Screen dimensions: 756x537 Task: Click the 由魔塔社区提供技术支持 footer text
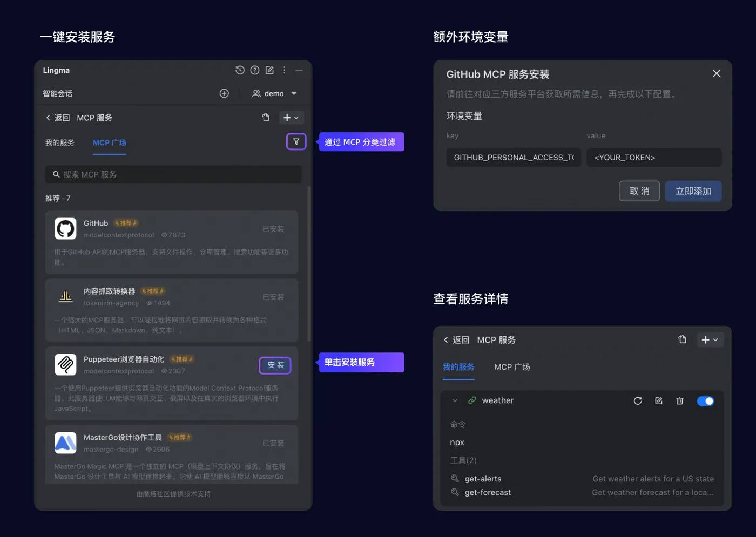(173, 494)
